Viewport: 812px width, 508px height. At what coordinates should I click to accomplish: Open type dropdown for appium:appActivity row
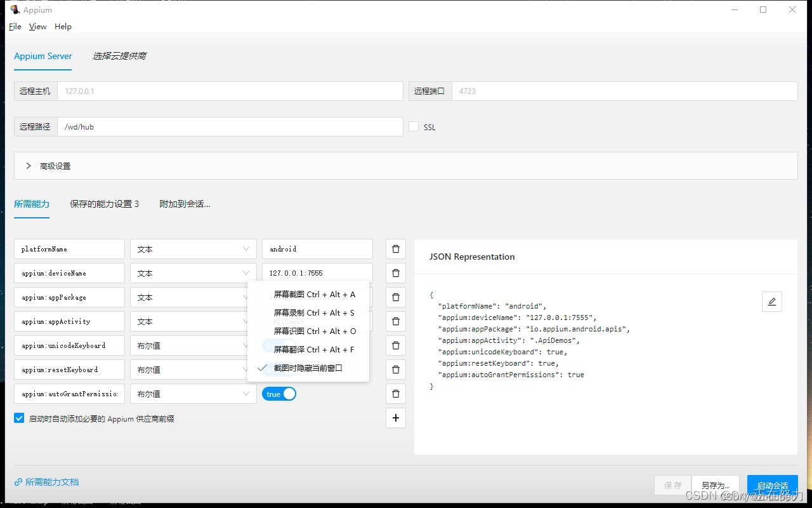(193, 321)
